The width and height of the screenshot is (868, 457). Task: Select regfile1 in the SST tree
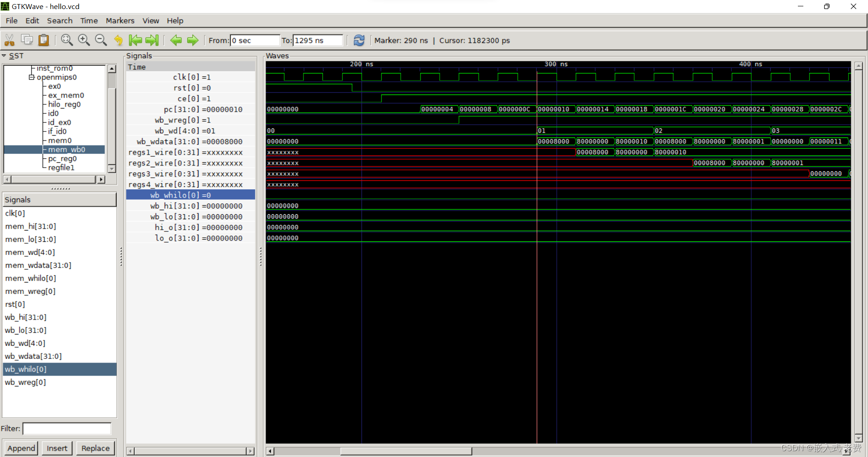tap(61, 168)
